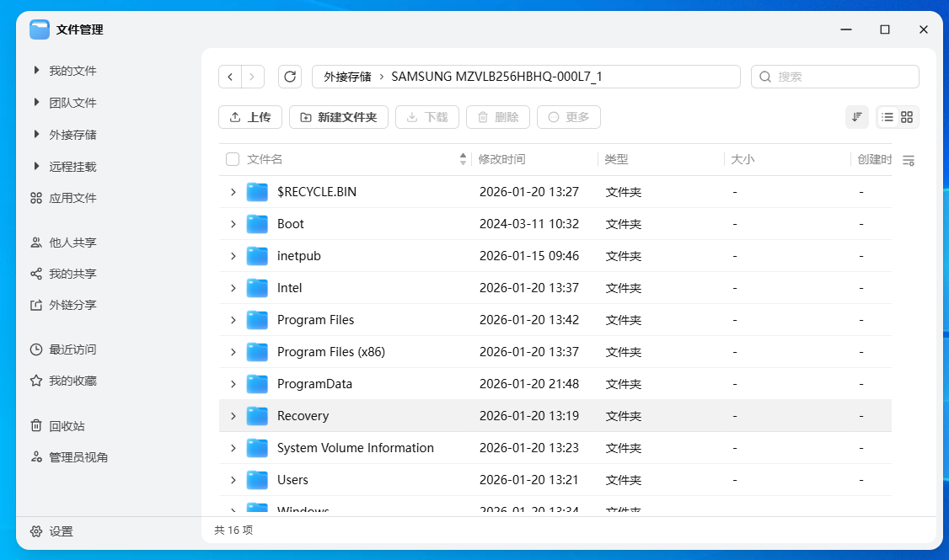Sort by 修改时间 column header

tap(502, 159)
